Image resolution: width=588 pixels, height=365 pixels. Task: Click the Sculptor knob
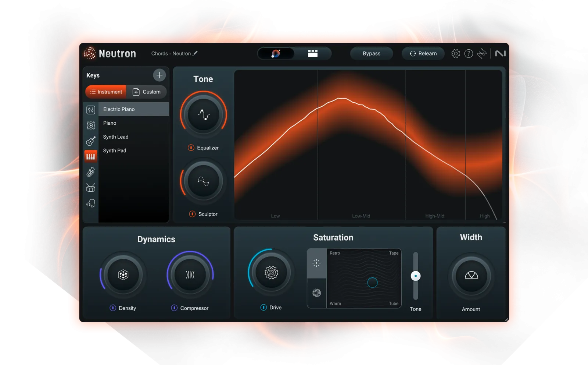pyautogui.click(x=203, y=181)
